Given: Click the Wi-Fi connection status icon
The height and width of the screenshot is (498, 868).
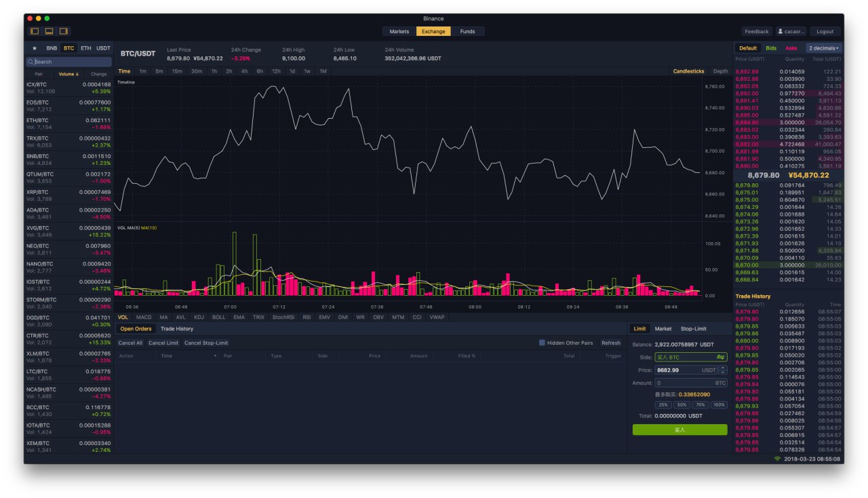Looking at the screenshot, I should pyautogui.click(x=777, y=459).
